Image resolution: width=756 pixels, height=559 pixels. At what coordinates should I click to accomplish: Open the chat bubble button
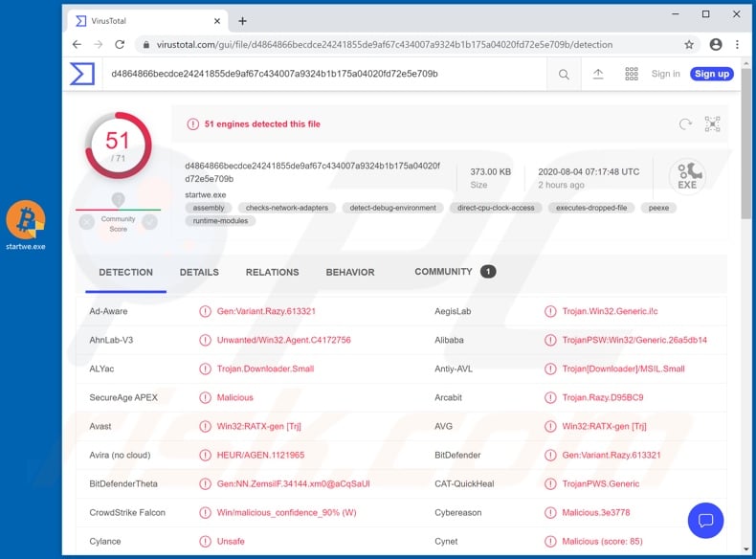click(705, 521)
